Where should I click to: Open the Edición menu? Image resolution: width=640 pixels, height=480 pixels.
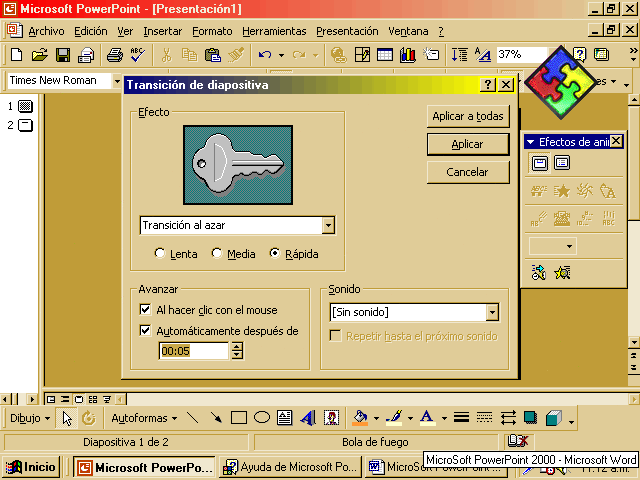pyautogui.click(x=91, y=31)
